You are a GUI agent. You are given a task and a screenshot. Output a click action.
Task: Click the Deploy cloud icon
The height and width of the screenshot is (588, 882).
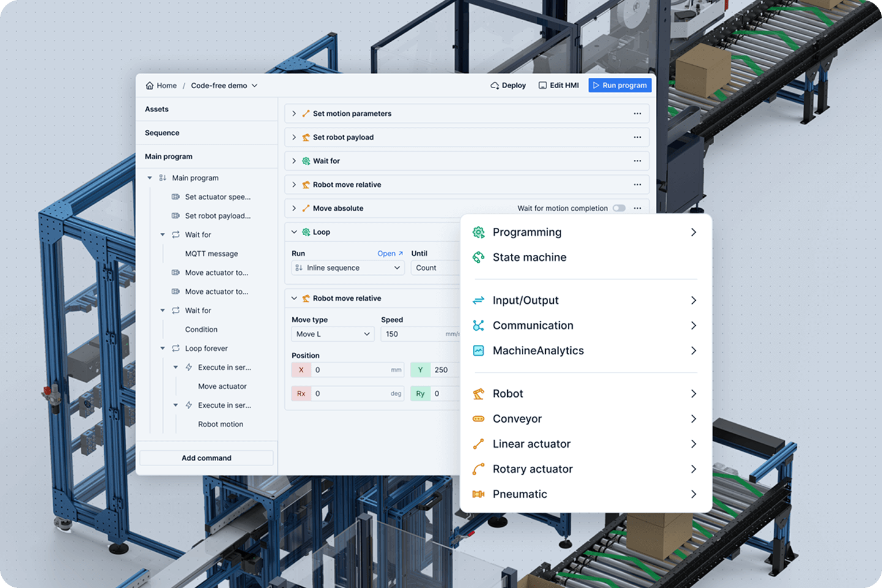494,86
